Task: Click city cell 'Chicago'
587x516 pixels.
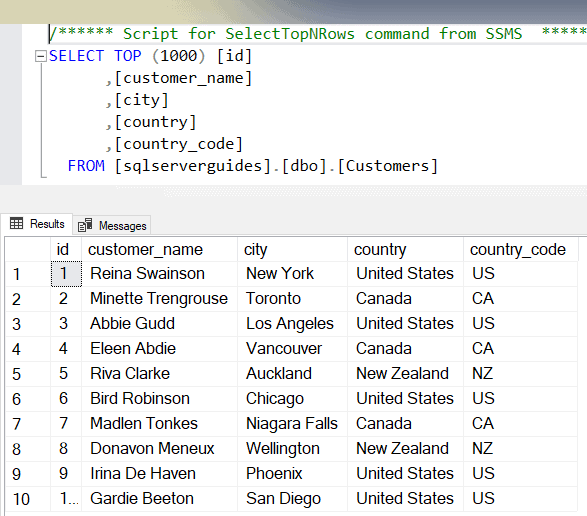Action: [292, 399]
